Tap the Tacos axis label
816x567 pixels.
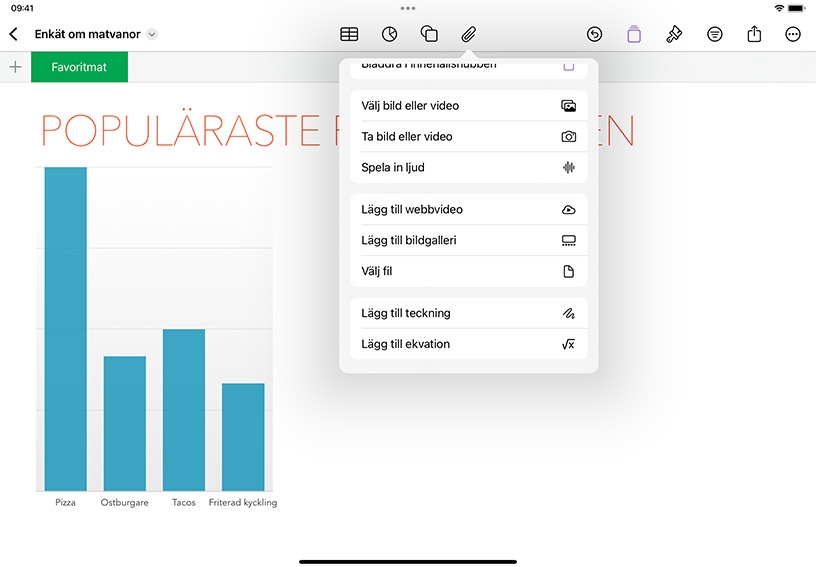(x=184, y=502)
